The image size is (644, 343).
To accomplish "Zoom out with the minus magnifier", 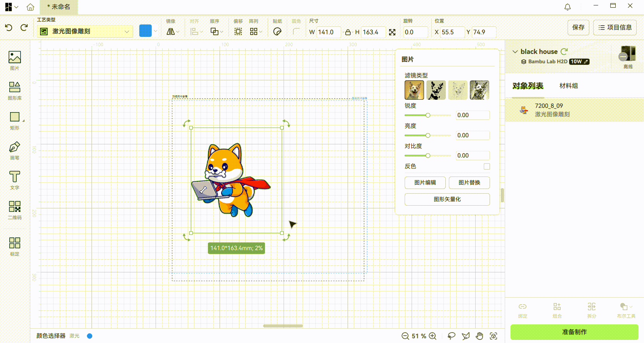I will 405,336.
